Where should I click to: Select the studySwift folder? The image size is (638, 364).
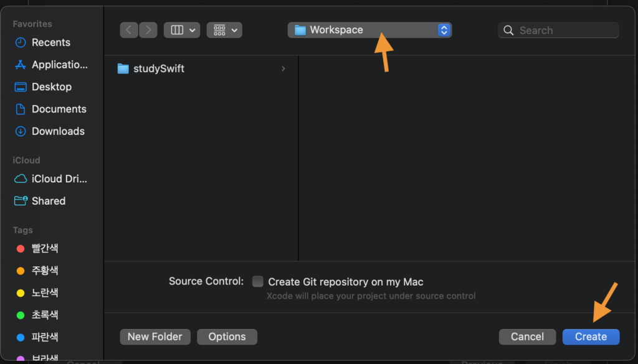pos(158,68)
